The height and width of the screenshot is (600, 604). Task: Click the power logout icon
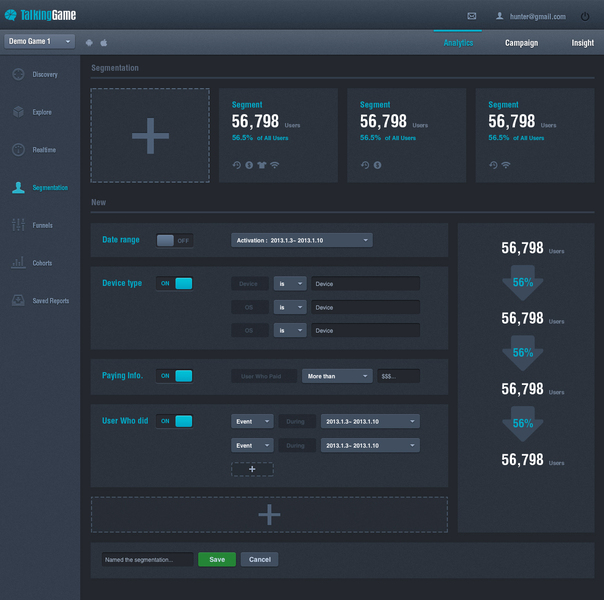coord(585,16)
